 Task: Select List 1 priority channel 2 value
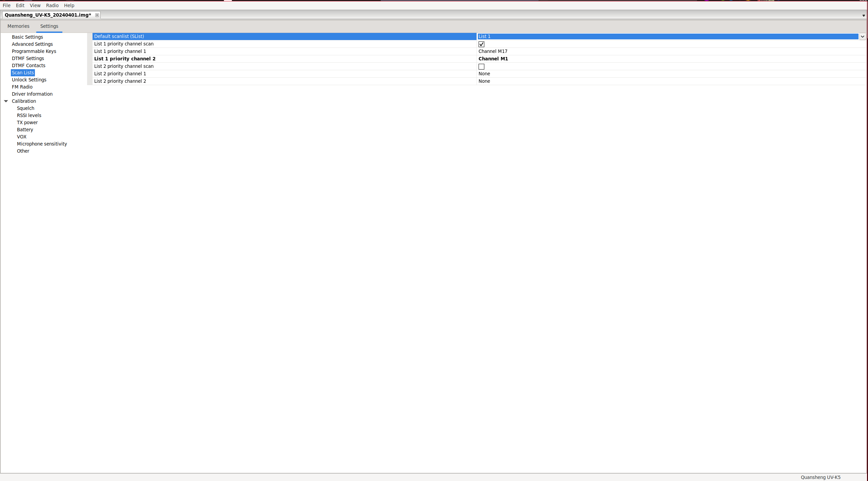point(493,59)
